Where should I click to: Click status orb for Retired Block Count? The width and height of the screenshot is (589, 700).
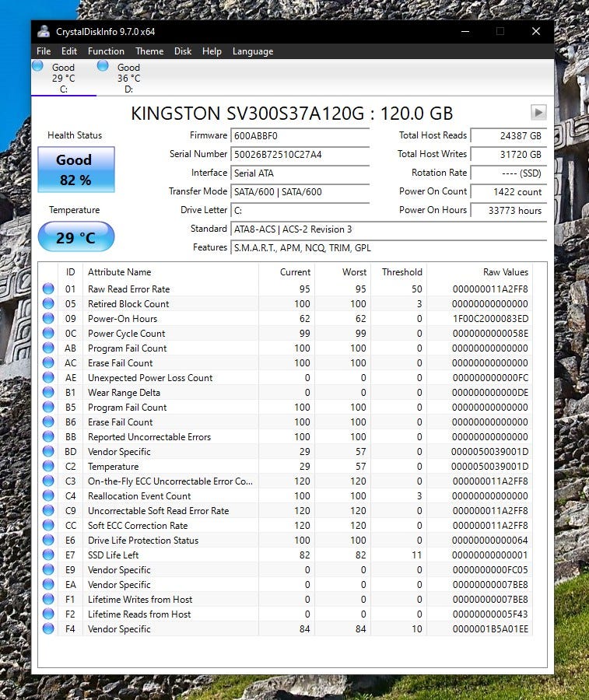[x=48, y=303]
